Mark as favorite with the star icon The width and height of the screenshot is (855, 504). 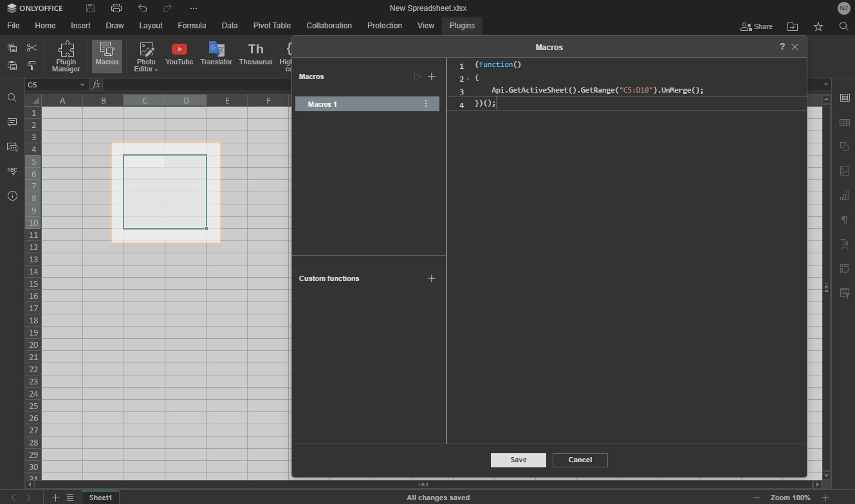[818, 26]
